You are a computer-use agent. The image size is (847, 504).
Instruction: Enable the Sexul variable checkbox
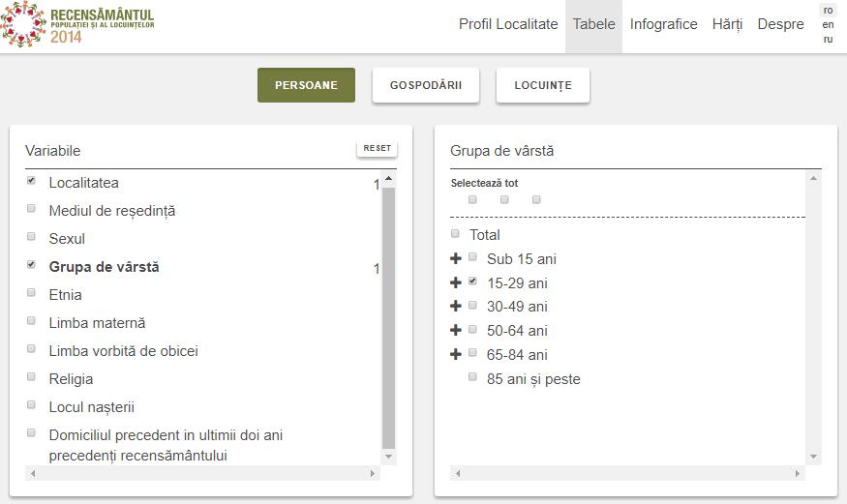coord(31,237)
